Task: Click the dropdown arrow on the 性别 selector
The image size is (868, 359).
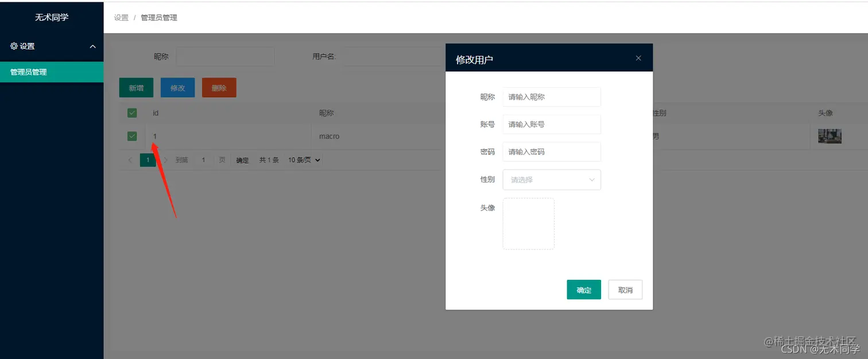Action: click(592, 179)
